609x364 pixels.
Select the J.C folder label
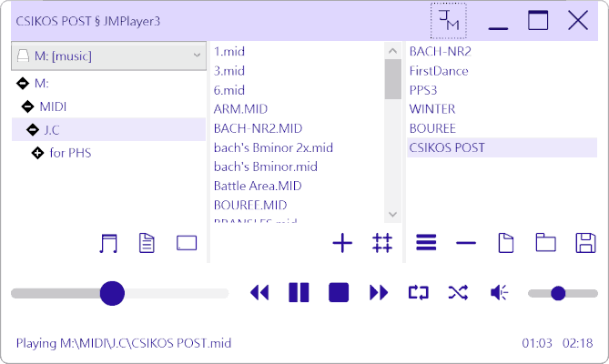[52, 129]
